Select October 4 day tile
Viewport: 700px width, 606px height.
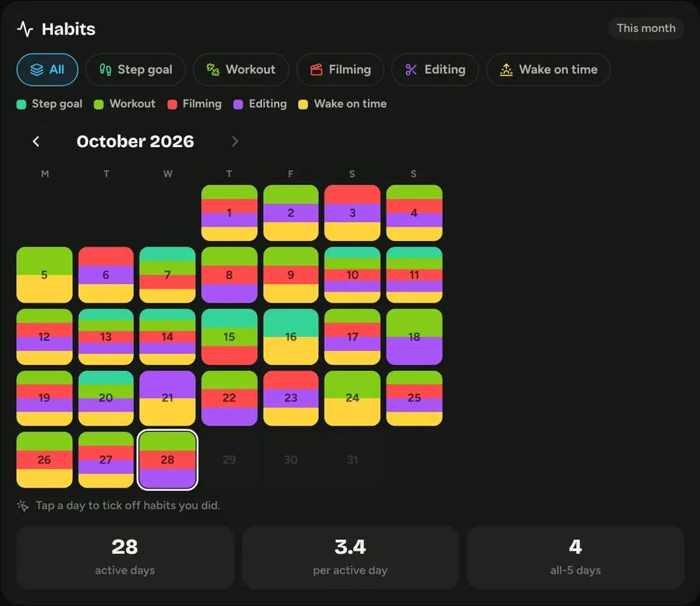click(x=415, y=213)
